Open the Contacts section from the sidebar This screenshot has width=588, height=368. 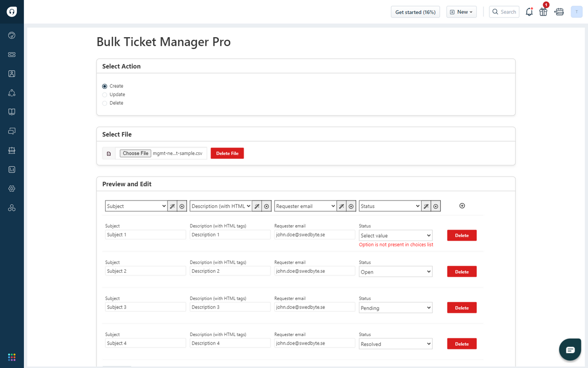coord(12,74)
